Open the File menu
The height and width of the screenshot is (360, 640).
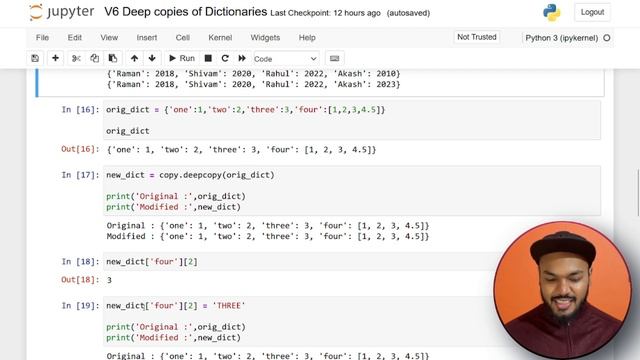42,38
